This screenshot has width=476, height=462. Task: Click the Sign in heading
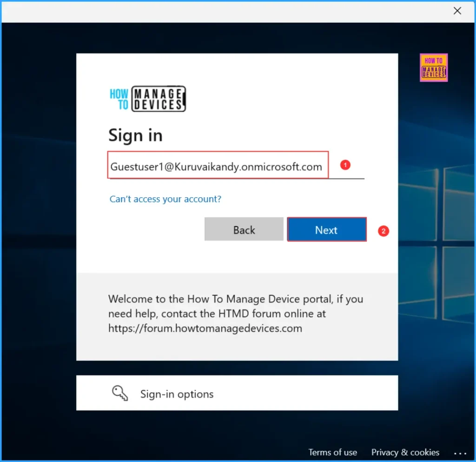135,135
